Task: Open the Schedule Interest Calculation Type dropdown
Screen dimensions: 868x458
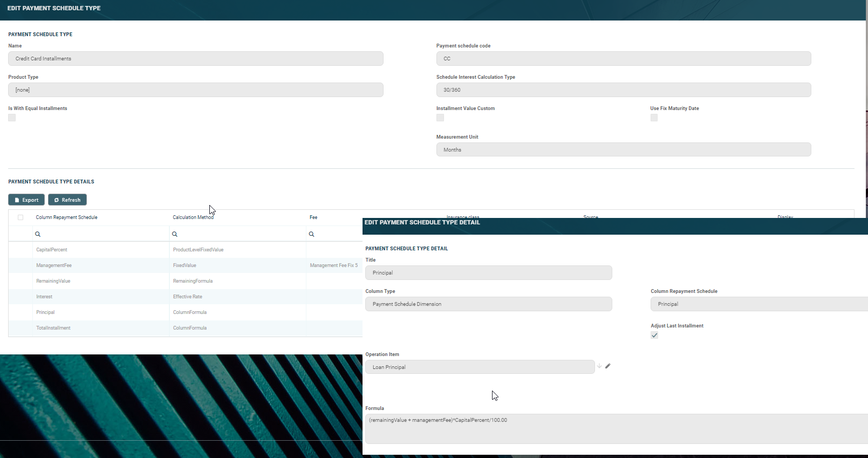Action: coord(623,90)
